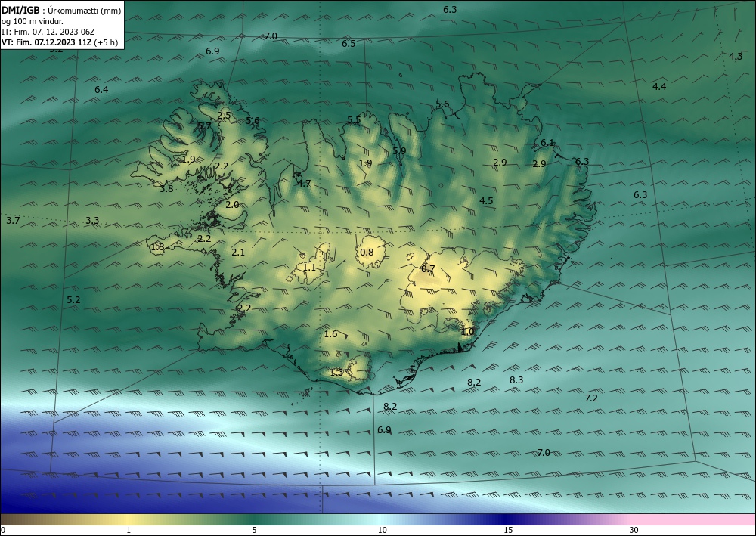Click the map value "7.2"

pyautogui.click(x=591, y=398)
